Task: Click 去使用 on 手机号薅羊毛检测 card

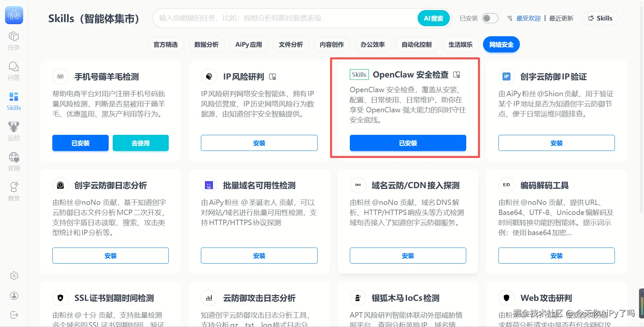Action: (x=141, y=143)
